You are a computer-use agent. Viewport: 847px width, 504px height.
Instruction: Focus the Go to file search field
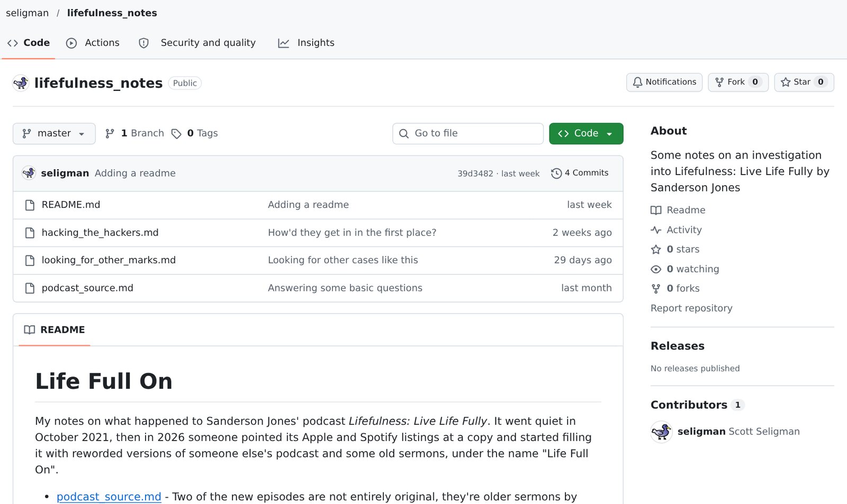(468, 133)
